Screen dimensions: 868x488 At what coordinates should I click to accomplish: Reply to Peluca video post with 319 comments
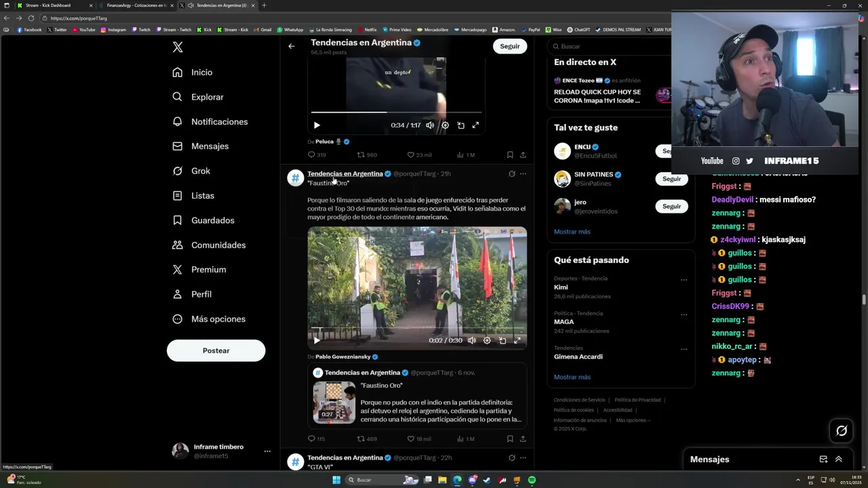click(x=317, y=155)
